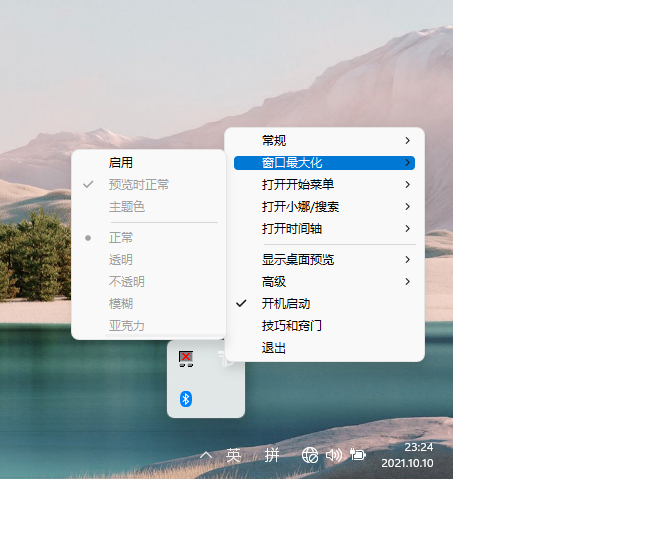Open the 显示桌面预览 submenu
The height and width of the screenshot is (538, 669).
[x=324, y=259]
